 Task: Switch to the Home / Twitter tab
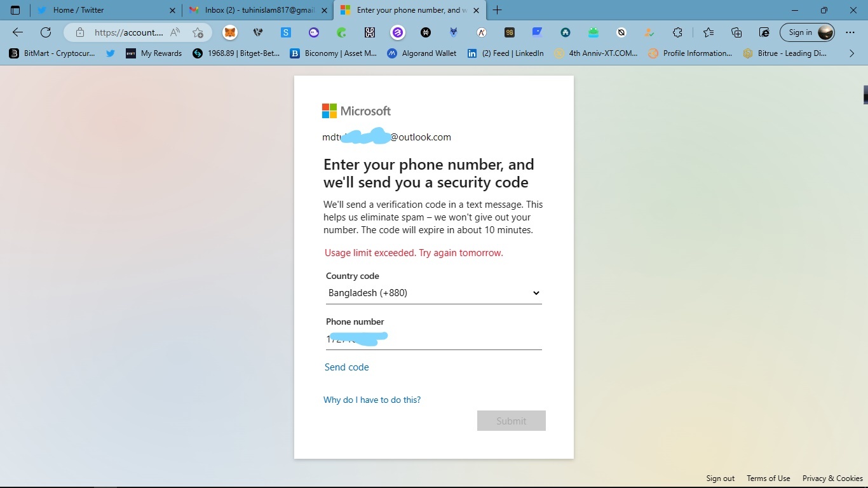click(x=105, y=10)
